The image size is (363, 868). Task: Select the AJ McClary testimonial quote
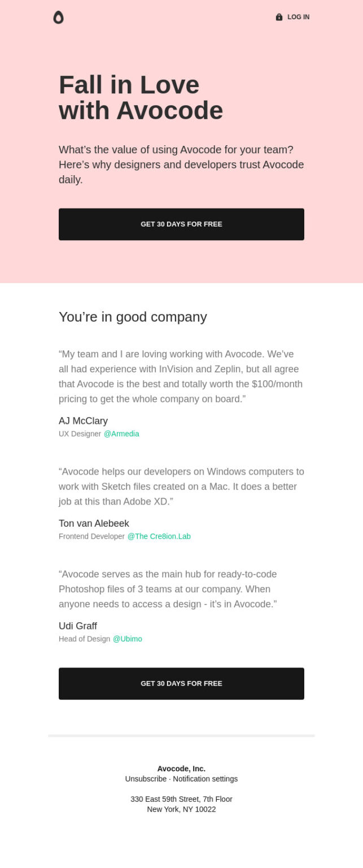click(181, 376)
